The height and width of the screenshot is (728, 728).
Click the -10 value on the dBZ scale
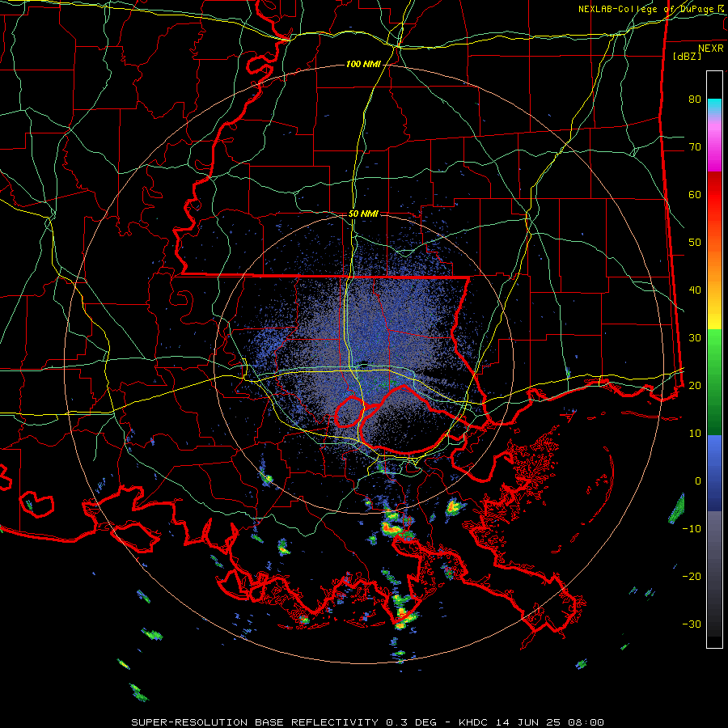pyautogui.click(x=692, y=529)
